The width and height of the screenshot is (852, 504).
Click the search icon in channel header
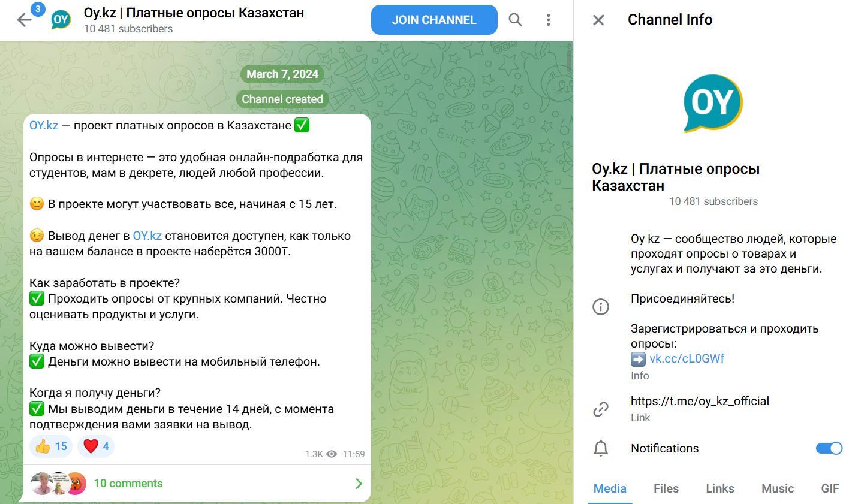click(515, 19)
